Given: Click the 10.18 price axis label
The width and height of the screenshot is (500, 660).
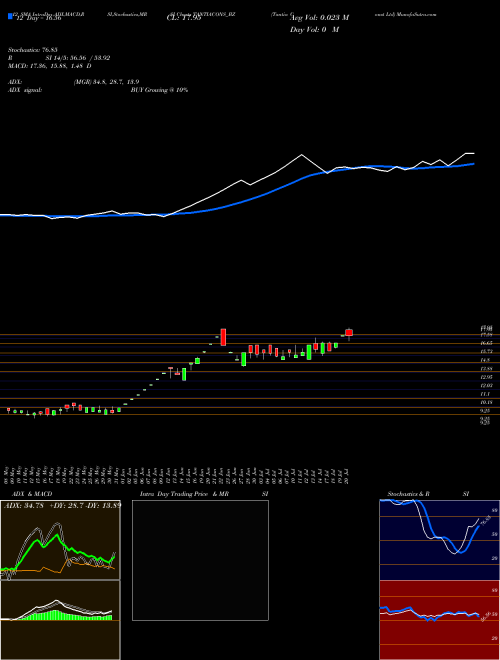Looking at the screenshot, I should [485, 402].
